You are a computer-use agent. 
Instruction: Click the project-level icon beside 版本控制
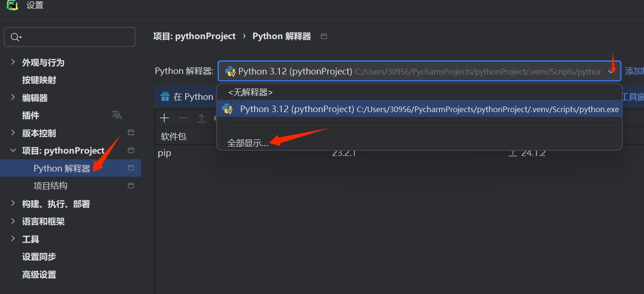[131, 133]
